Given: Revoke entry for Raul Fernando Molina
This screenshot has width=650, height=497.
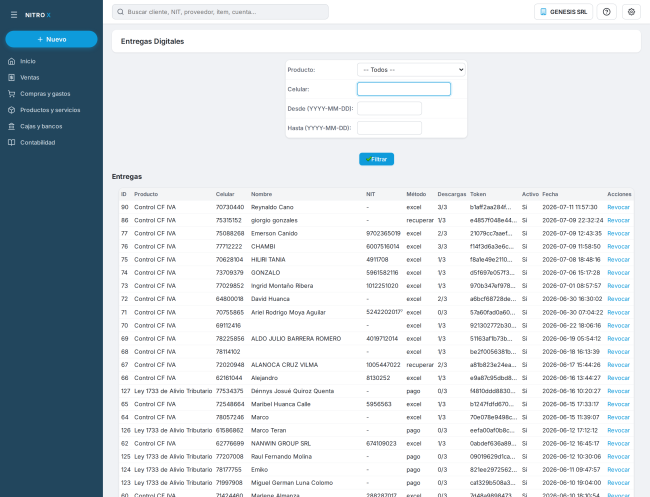Looking at the screenshot, I should 618,457.
